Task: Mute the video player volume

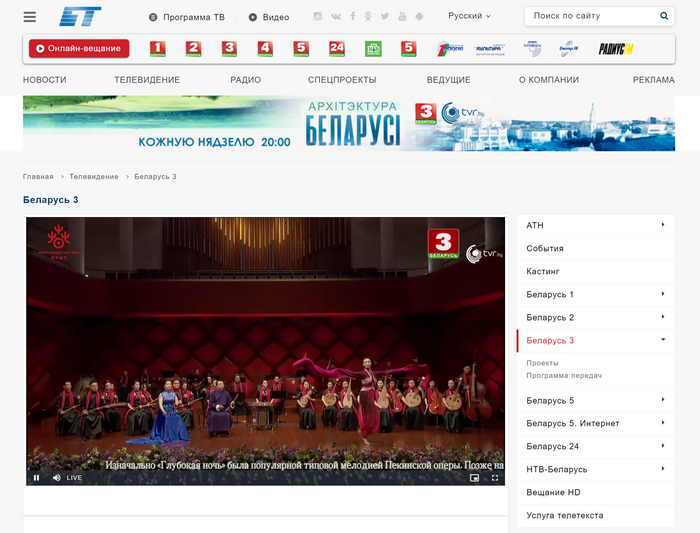Action: 57,478
